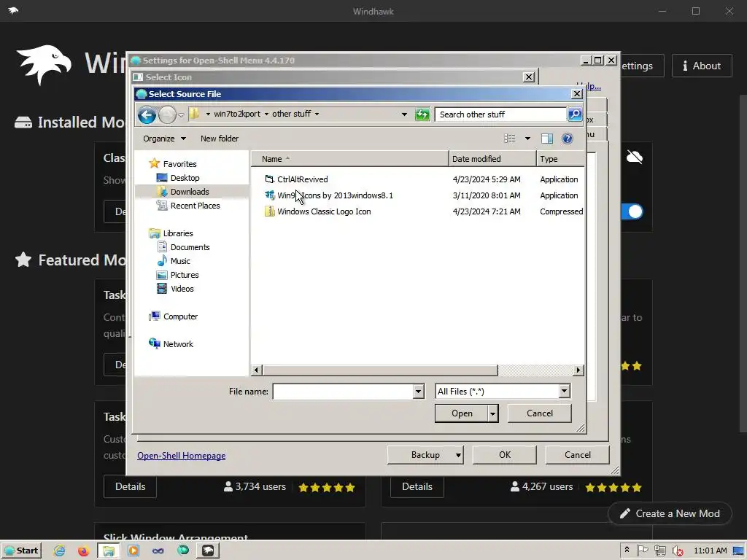747x560 pixels.
Task: Open the File name history dropdown
Action: pyautogui.click(x=418, y=392)
